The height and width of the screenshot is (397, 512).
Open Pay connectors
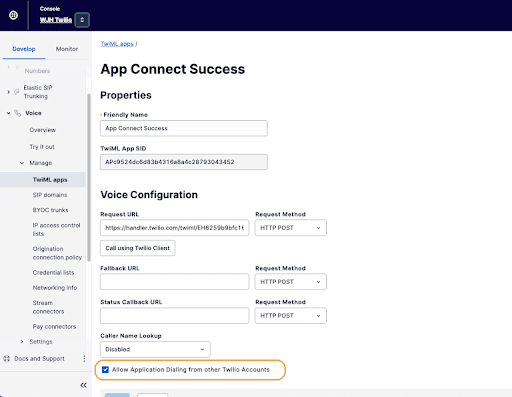(x=54, y=327)
